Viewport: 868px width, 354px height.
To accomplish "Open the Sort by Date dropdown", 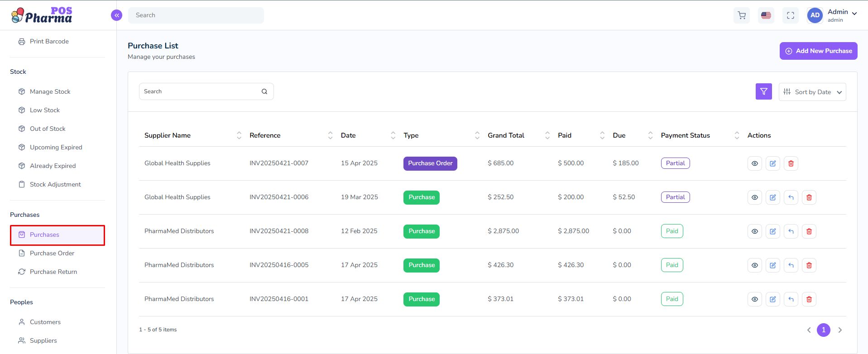I will pyautogui.click(x=812, y=92).
